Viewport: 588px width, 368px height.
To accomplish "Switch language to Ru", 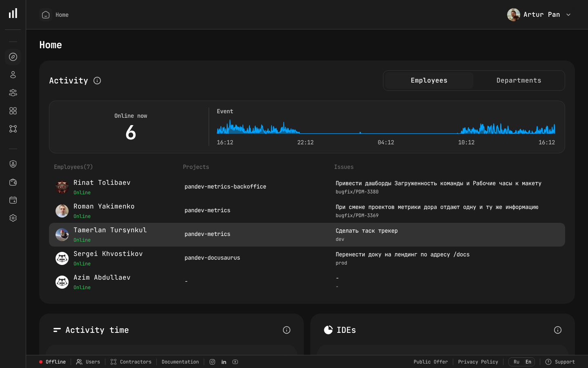I will [x=515, y=362].
